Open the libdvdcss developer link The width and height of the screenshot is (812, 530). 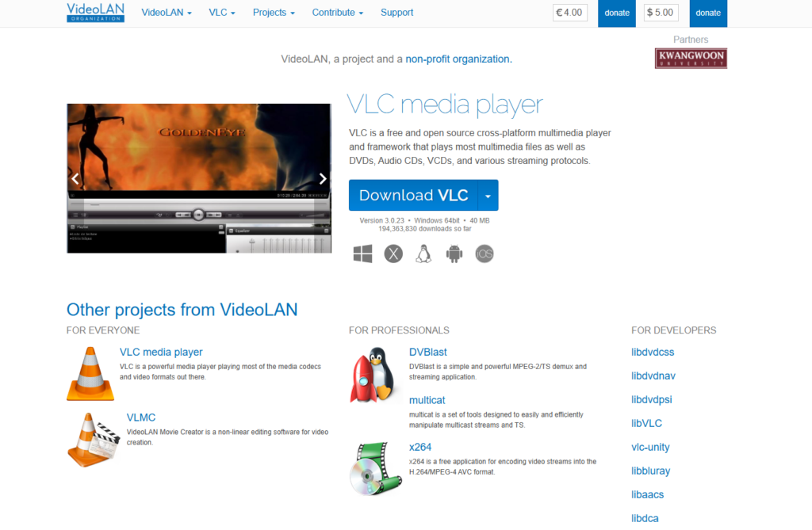[653, 353]
